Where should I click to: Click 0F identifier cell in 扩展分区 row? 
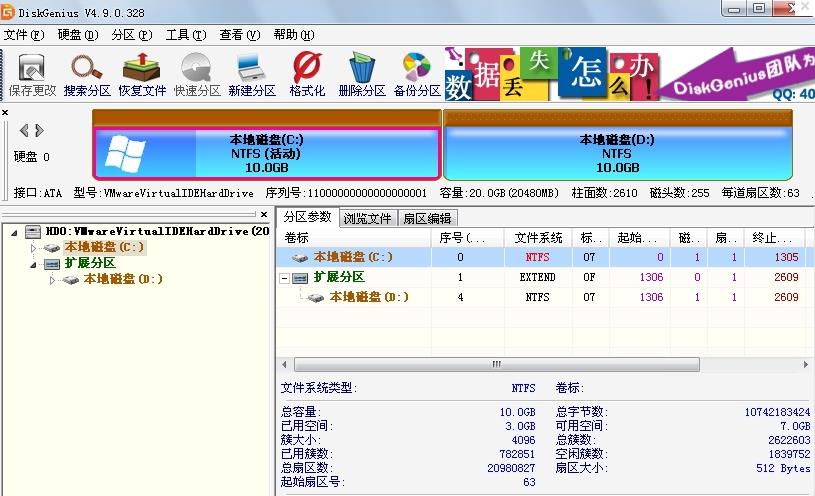[589, 277]
